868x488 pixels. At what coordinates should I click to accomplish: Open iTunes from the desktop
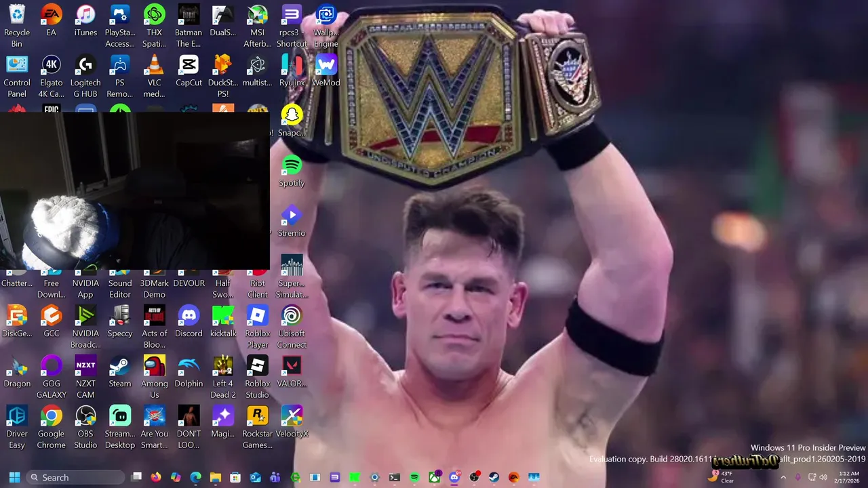point(85,20)
